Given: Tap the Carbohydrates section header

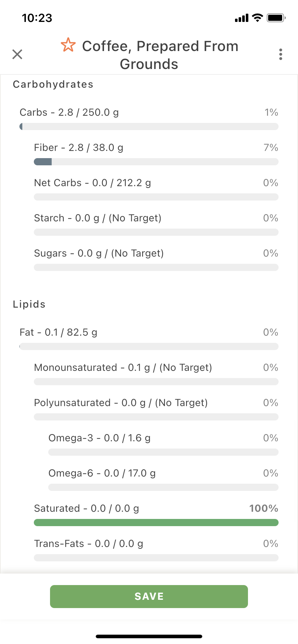Looking at the screenshot, I should 53,84.
